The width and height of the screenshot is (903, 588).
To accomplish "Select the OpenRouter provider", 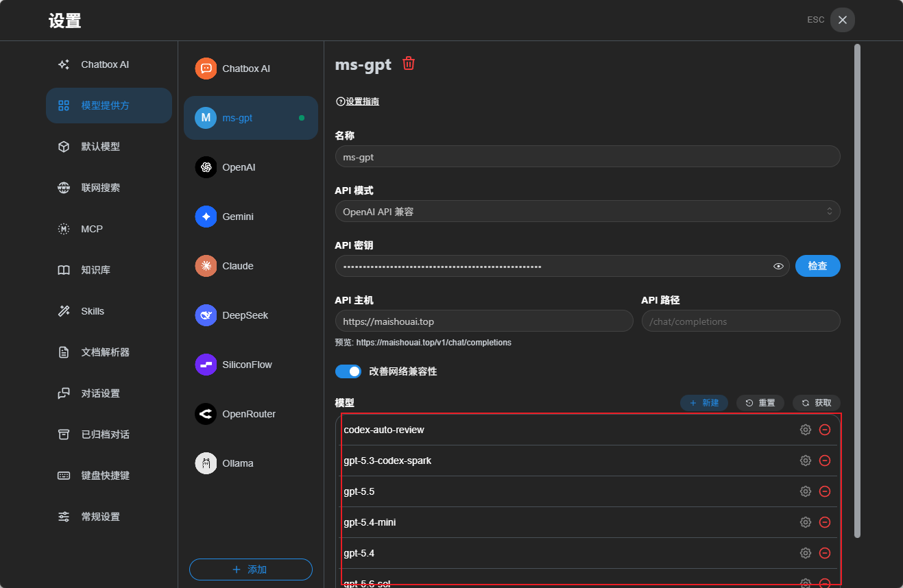I will (251, 414).
